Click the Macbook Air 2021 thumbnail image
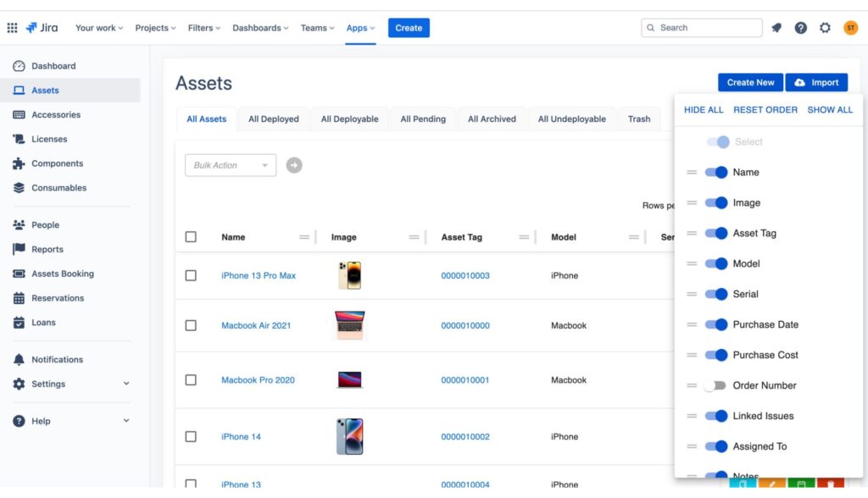868x498 pixels. tap(350, 325)
